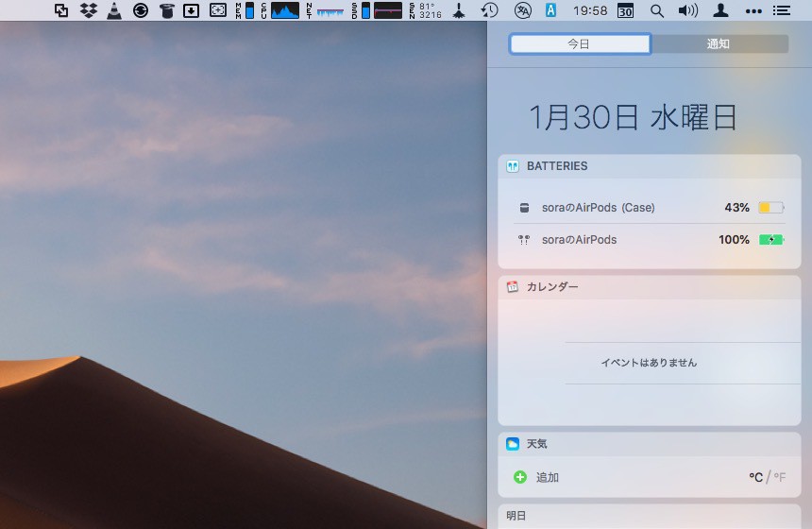The width and height of the screenshot is (812, 529).
Task: Select the °C temperature unit
Action: tap(755, 477)
